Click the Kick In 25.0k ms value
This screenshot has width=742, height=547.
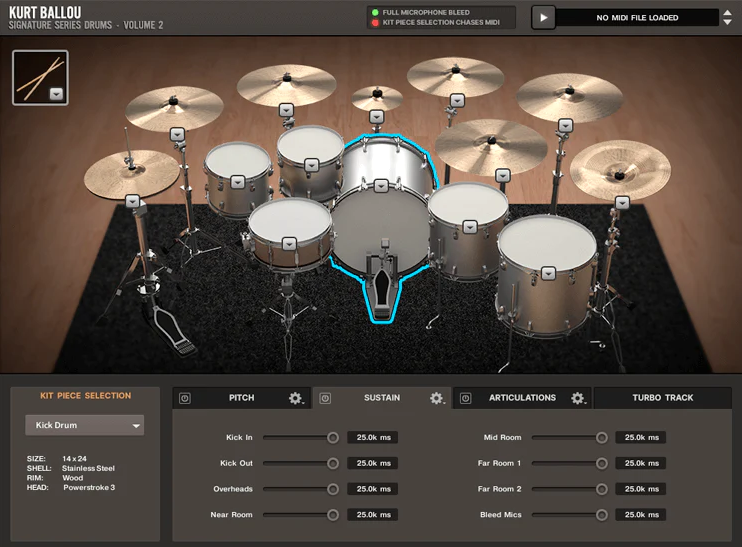tap(373, 437)
